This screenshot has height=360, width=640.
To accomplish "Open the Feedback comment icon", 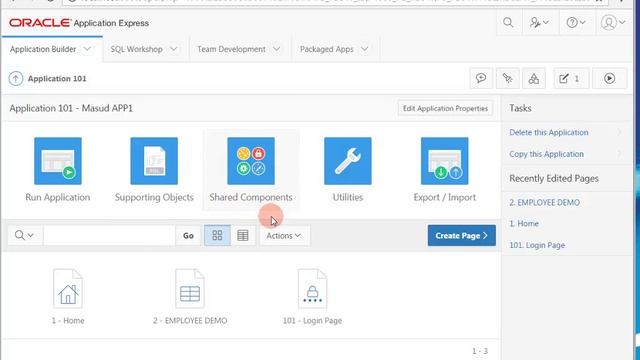I will click(x=481, y=78).
